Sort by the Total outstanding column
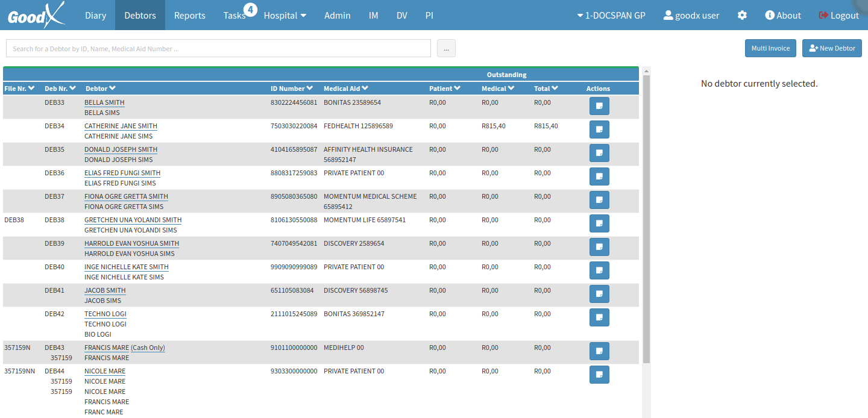Viewport: 868px width, 418px height. point(546,89)
